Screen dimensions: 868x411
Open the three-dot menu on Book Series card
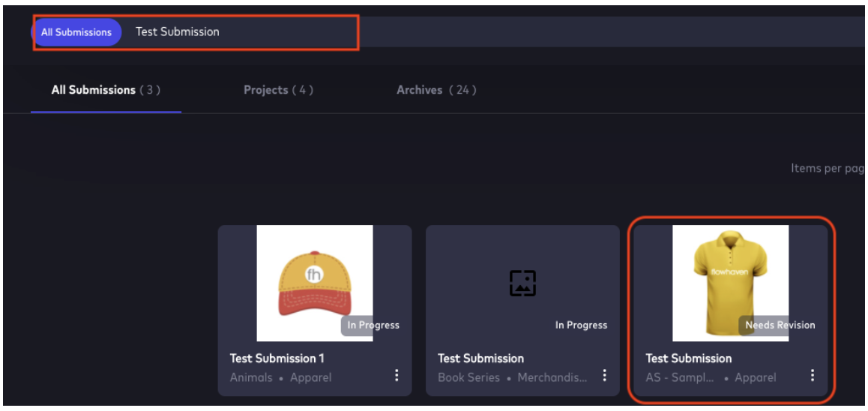(604, 376)
